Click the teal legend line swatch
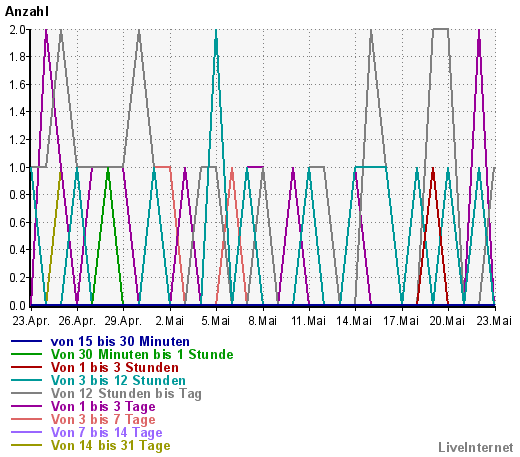Screen dimensions: 520x457 pos(26,380)
